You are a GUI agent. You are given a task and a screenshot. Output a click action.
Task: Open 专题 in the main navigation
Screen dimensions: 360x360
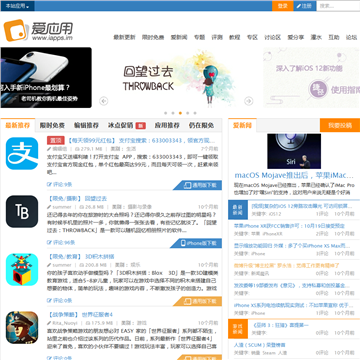(199, 37)
